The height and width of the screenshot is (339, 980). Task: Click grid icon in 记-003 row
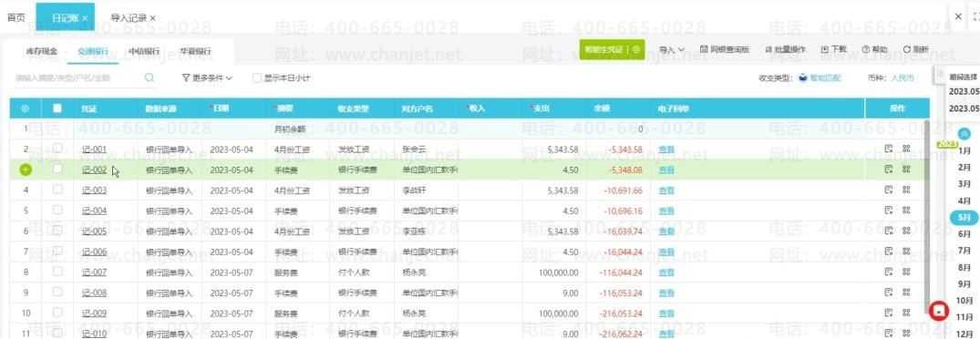906,190
